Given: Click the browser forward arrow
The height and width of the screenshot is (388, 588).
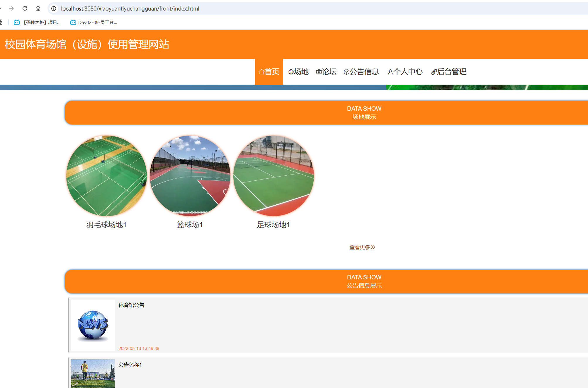Looking at the screenshot, I should point(11,8).
